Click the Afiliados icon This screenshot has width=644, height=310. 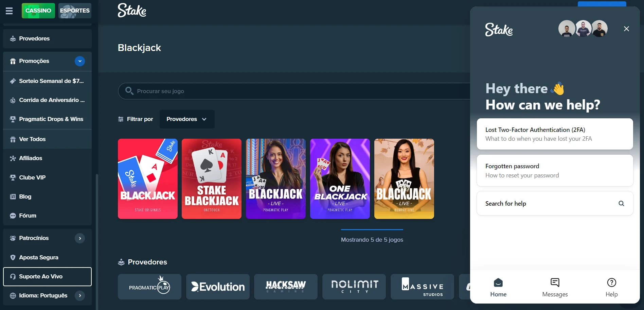13,158
